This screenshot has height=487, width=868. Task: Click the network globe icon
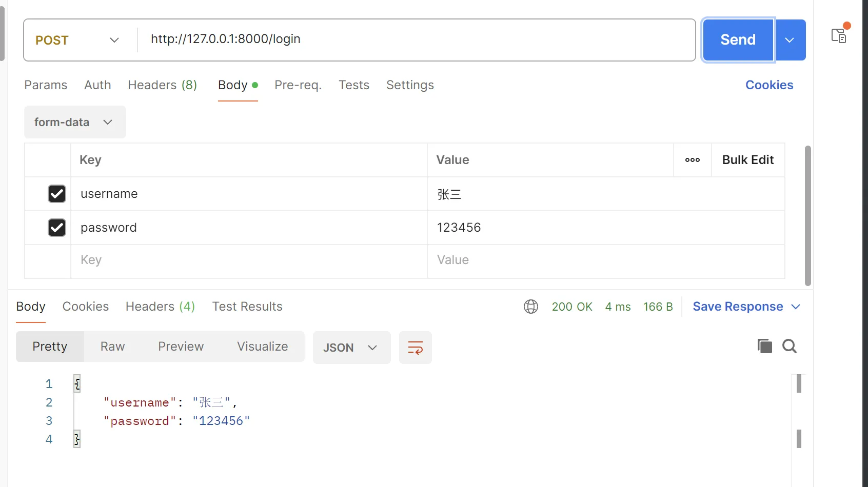point(531,307)
